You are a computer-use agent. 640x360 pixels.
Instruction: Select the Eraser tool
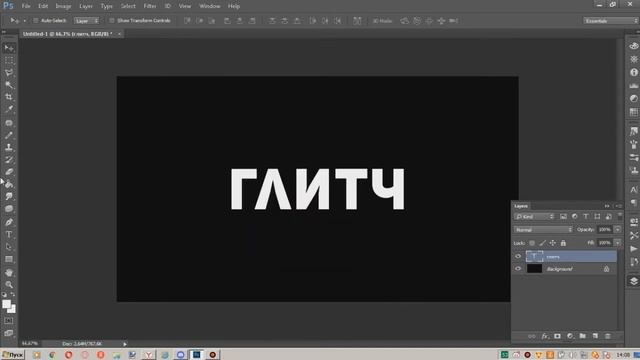point(9,172)
